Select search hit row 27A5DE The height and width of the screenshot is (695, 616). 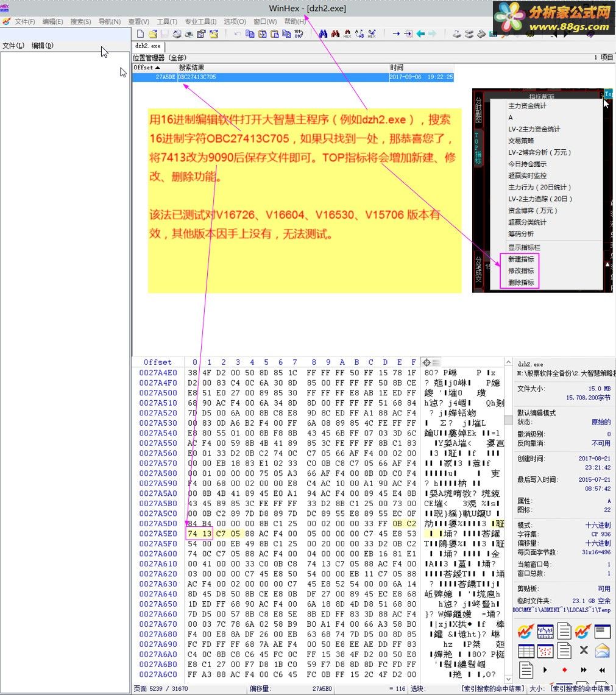tap(292, 77)
